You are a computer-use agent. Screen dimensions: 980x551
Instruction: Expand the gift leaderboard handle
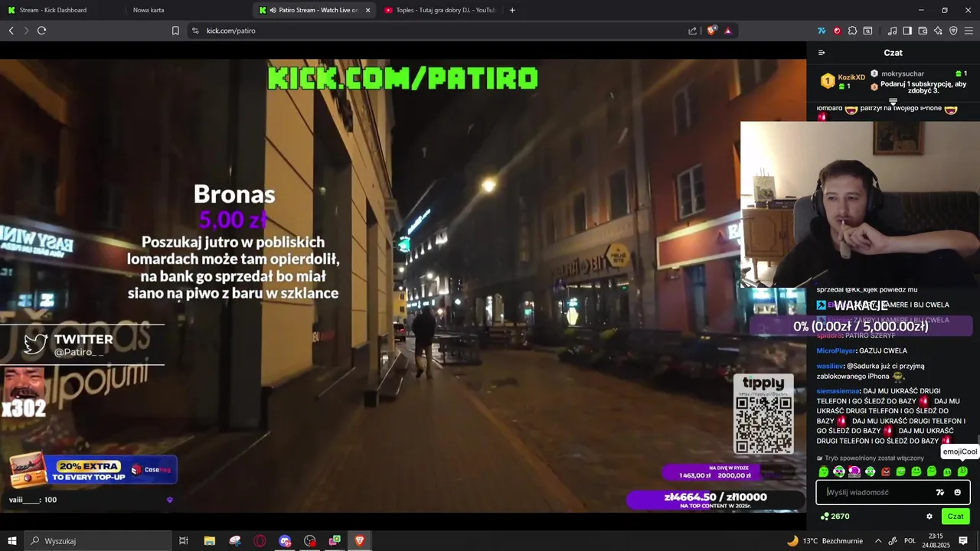click(893, 100)
